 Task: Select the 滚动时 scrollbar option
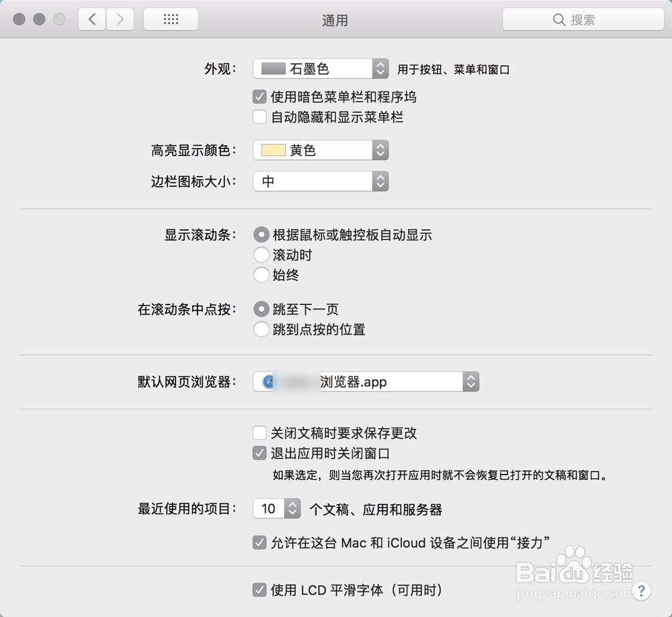tap(261, 255)
